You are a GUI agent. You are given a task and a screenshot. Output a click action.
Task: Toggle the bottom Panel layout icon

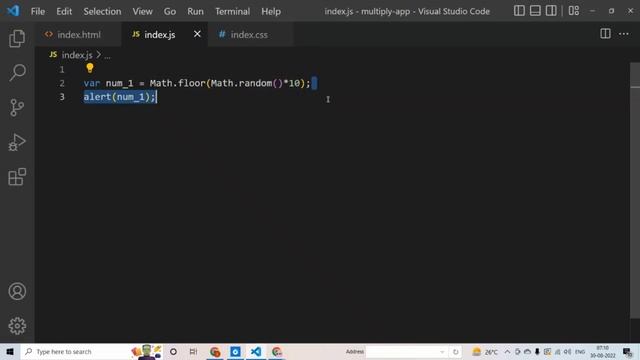[x=535, y=11]
